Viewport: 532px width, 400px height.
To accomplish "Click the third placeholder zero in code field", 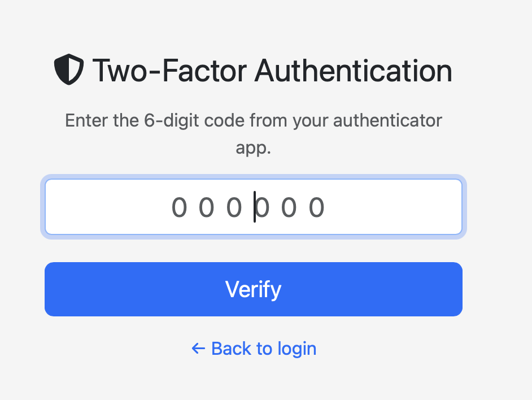I will click(234, 208).
